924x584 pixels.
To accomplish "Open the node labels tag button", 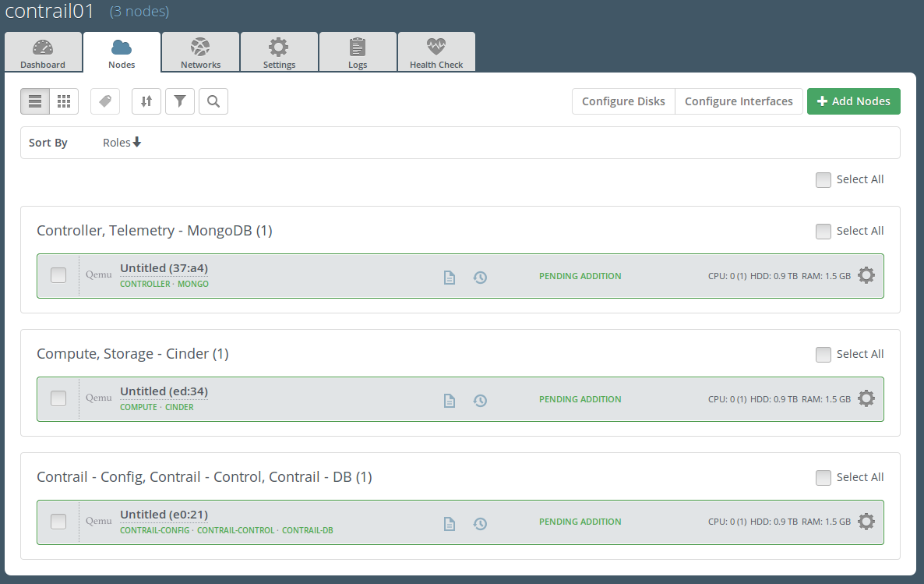I will (x=105, y=101).
